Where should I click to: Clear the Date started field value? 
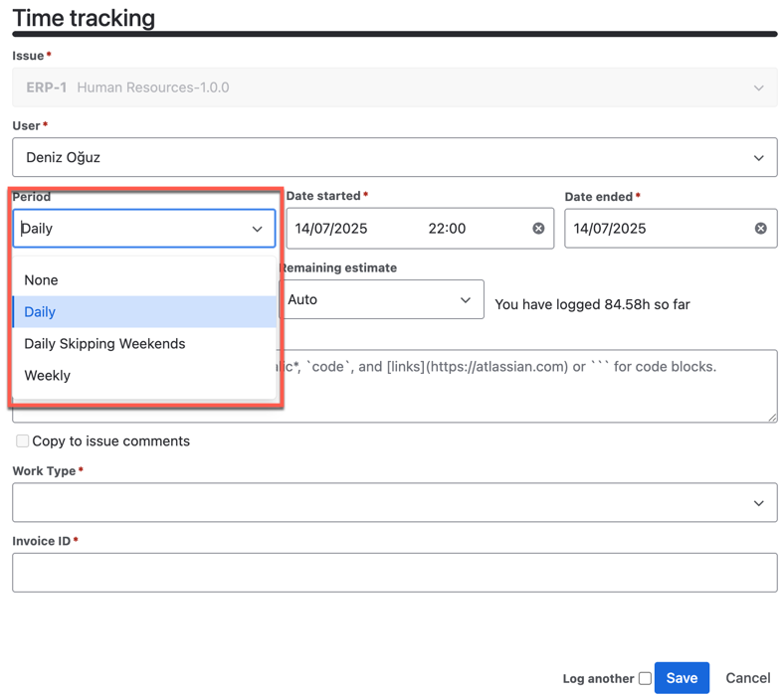coord(538,229)
